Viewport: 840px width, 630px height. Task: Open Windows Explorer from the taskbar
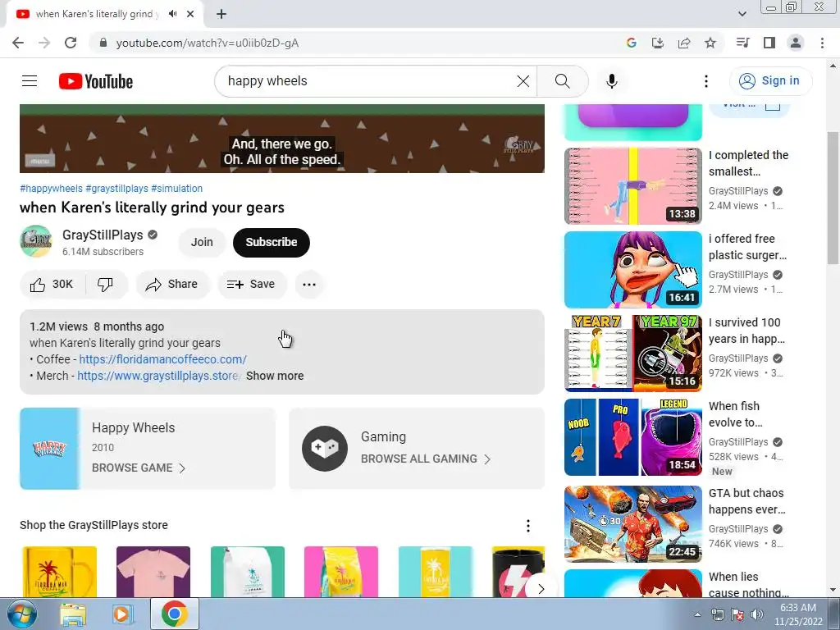click(73, 614)
